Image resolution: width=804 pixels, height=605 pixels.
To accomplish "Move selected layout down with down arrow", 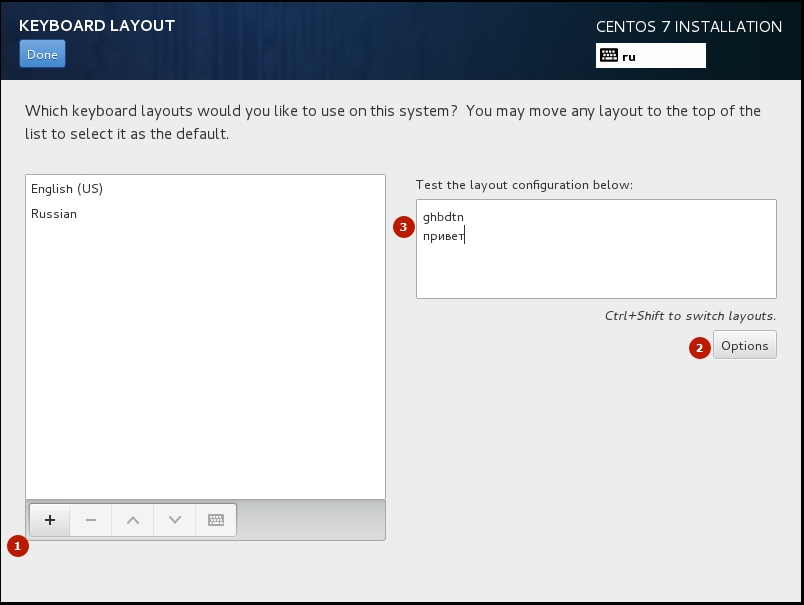I will (175, 520).
